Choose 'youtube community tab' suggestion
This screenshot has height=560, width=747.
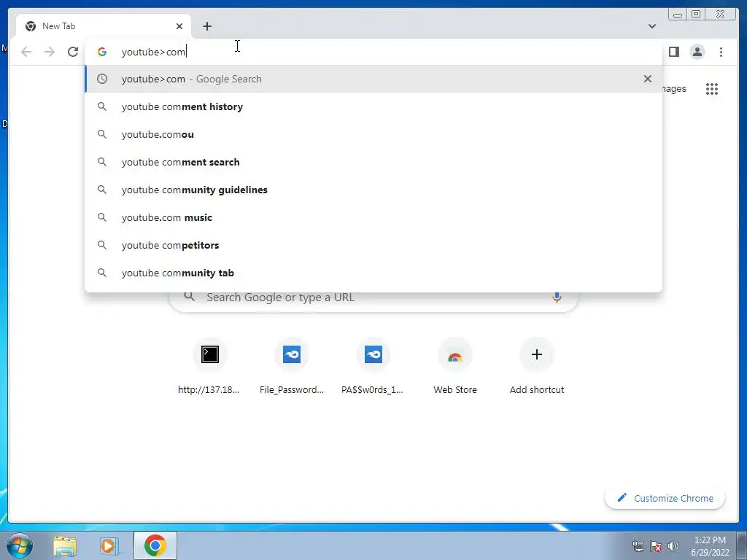click(373, 273)
